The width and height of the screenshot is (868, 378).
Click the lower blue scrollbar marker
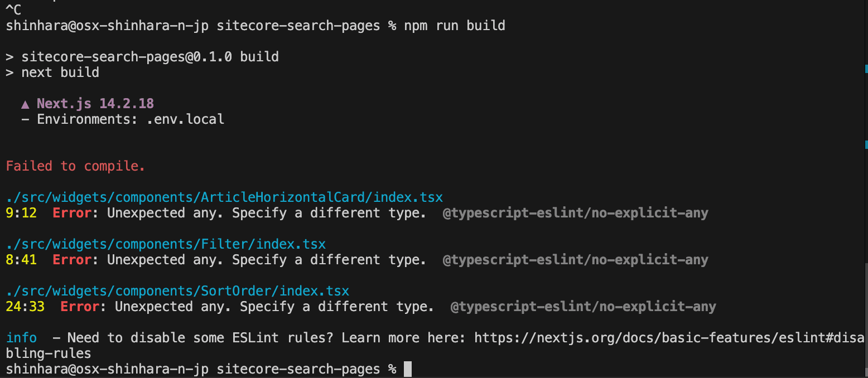click(x=866, y=144)
